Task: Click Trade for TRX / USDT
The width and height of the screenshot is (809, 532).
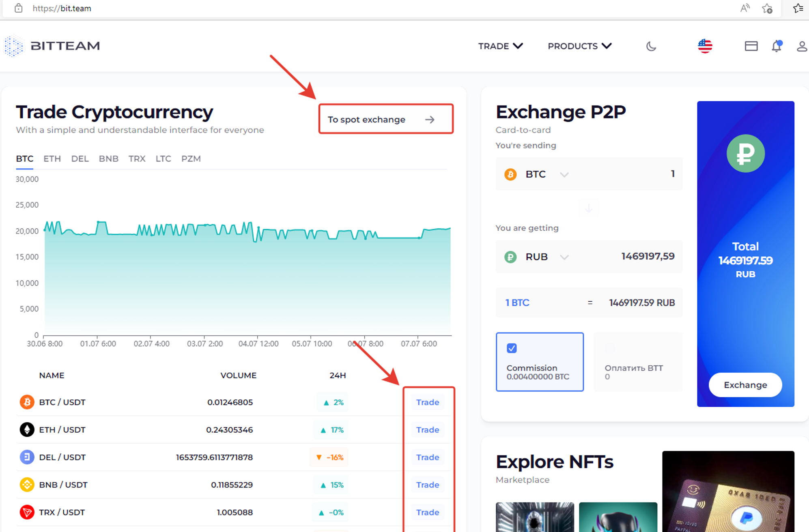Action: point(428,513)
